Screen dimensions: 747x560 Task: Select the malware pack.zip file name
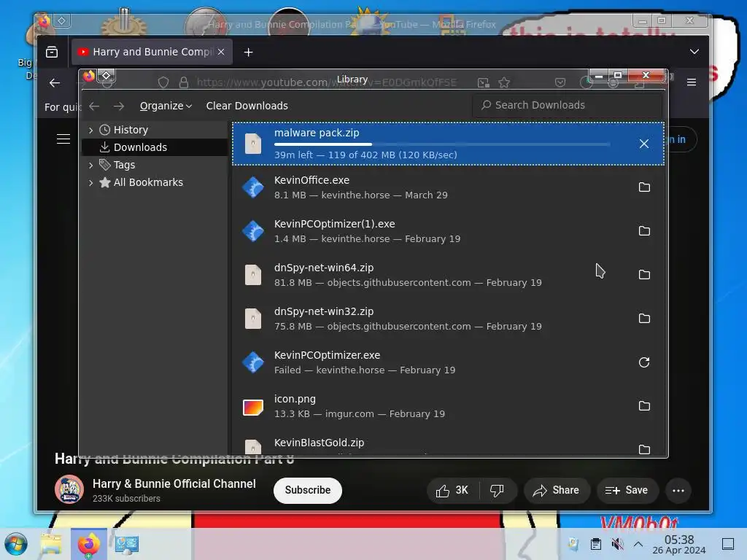(317, 133)
